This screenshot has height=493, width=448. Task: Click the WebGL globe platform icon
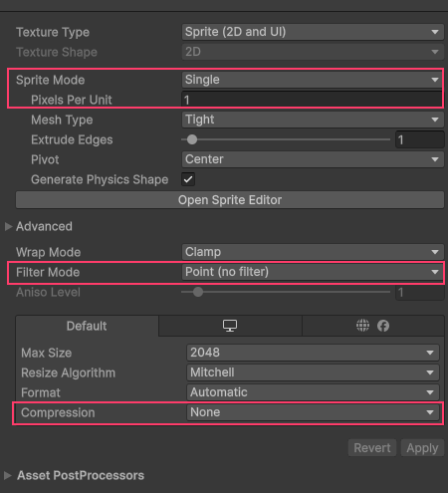[x=362, y=326]
